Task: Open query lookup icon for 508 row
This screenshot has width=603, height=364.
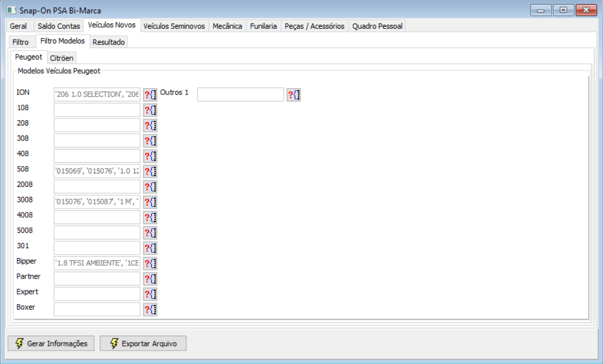Action: point(150,171)
